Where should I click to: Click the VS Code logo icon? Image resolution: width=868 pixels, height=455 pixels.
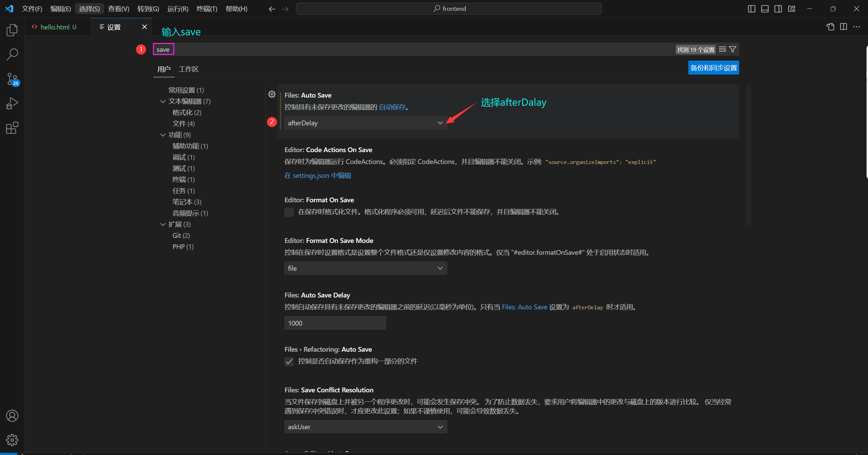(x=9, y=8)
